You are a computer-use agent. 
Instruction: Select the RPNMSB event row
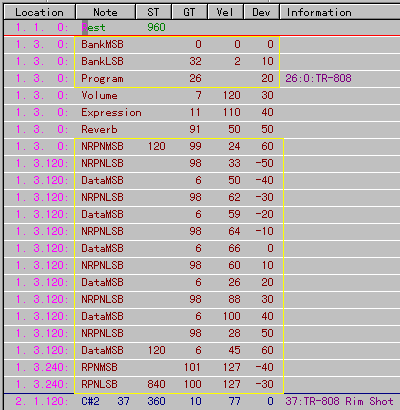pos(202,367)
